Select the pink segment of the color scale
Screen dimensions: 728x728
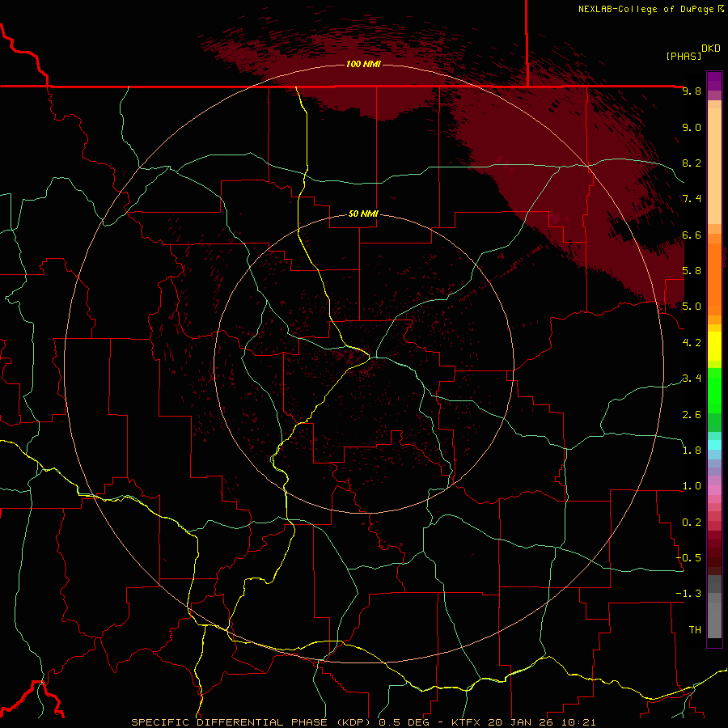pyautogui.click(x=714, y=490)
